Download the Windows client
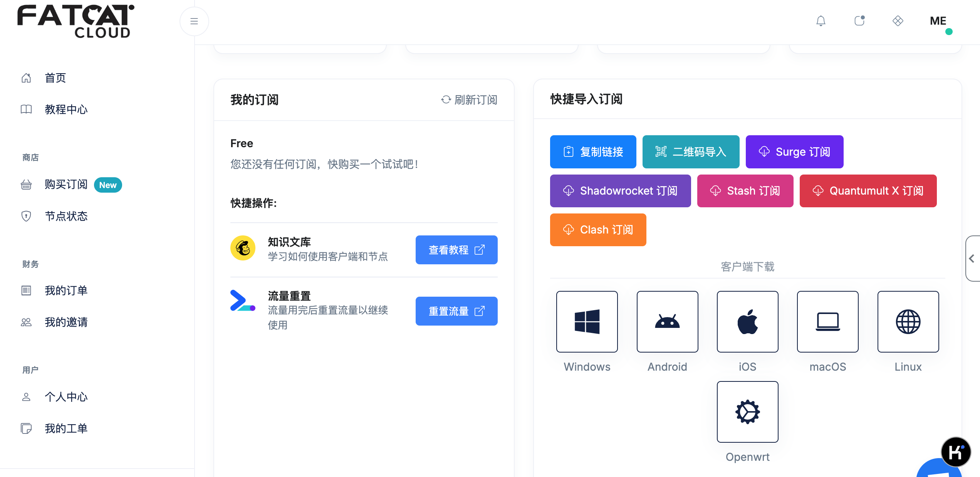This screenshot has width=980, height=477. tap(587, 322)
